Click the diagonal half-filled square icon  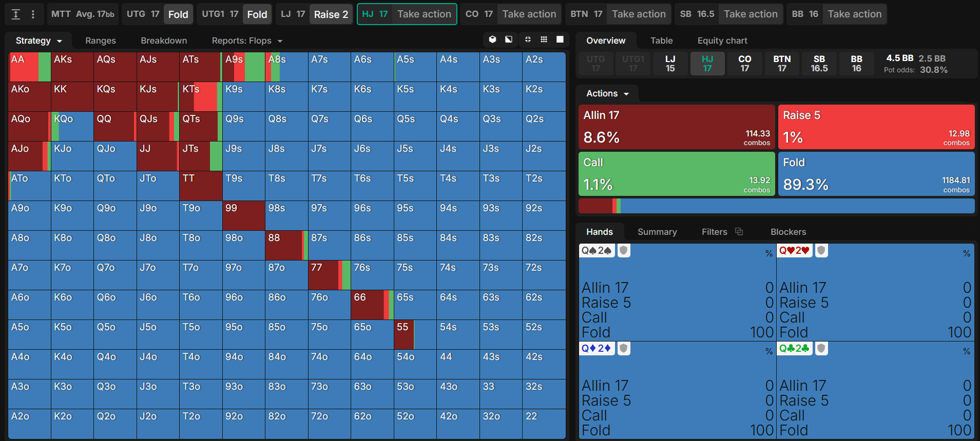(x=509, y=39)
